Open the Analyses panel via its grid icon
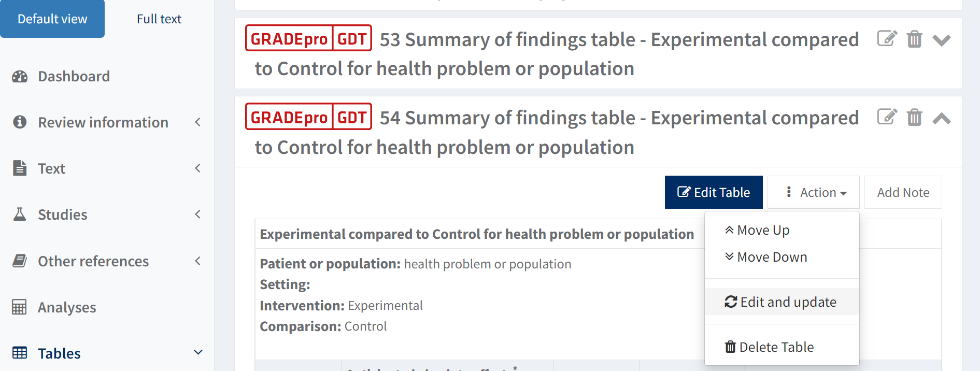The height and width of the screenshot is (371, 980). [19, 307]
